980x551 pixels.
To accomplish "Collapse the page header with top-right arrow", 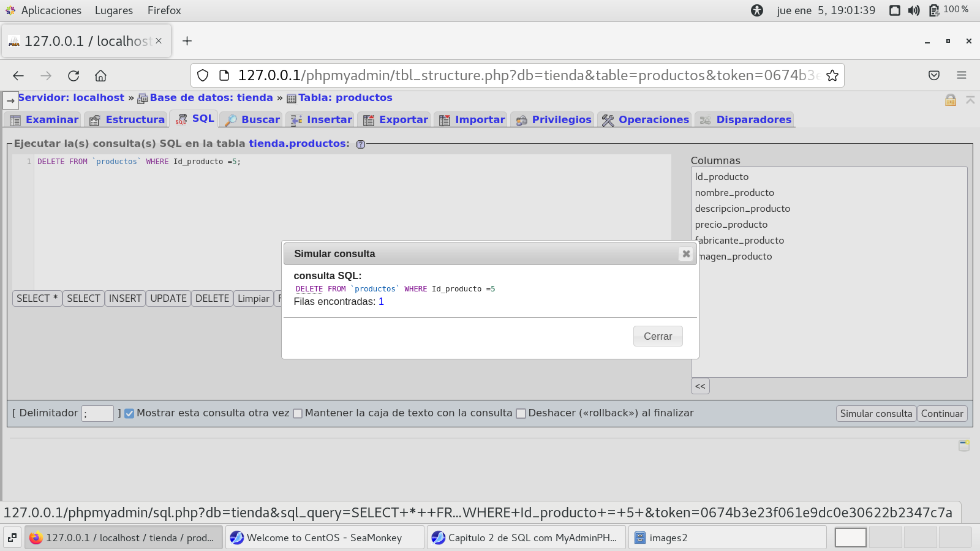I will (970, 100).
